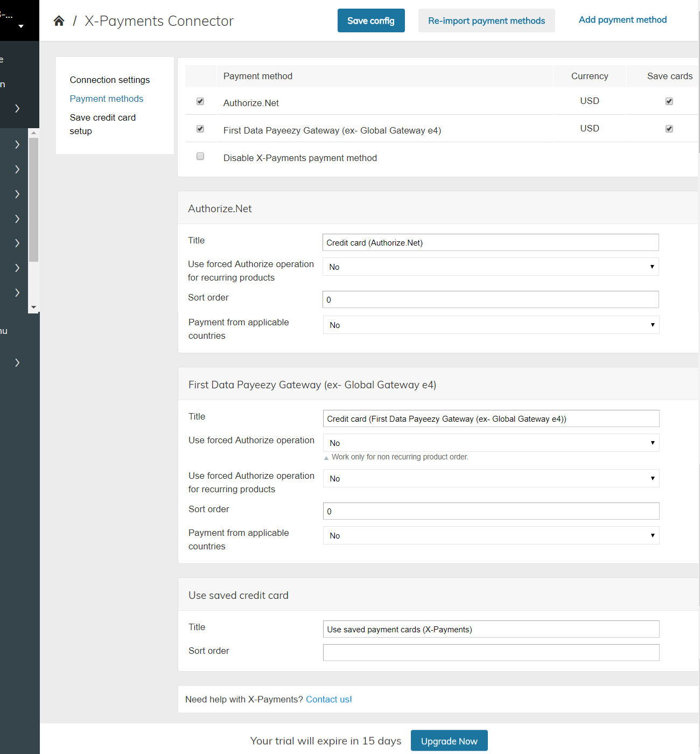Open Save credit card setup
This screenshot has width=700, height=754.
[103, 124]
